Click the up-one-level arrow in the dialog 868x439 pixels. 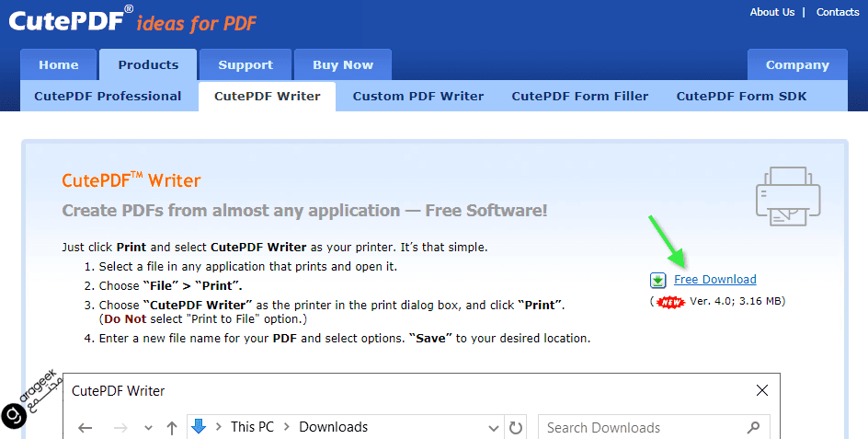pos(171,427)
